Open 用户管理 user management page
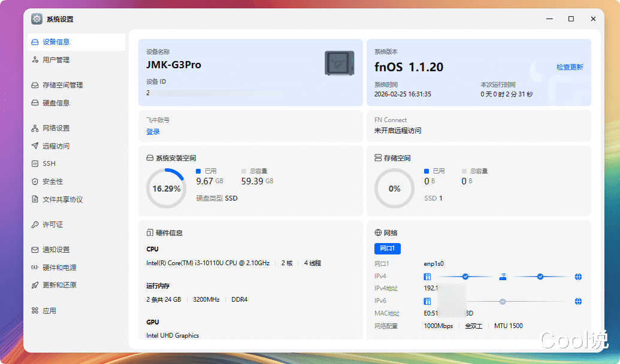This screenshot has height=364, width=620. pyautogui.click(x=56, y=60)
